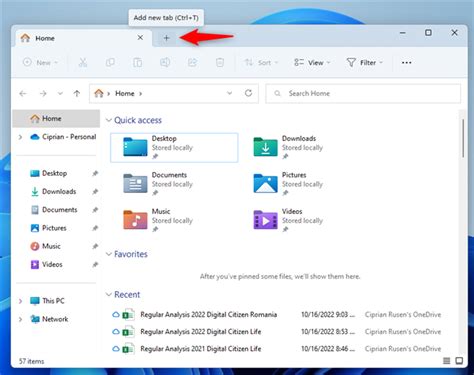Select Home in the navigation pane
The image size is (474, 375).
pos(56,118)
